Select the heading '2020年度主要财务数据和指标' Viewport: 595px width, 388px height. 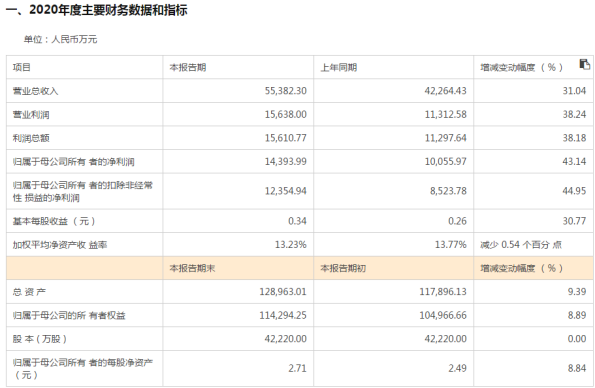[x=108, y=10]
